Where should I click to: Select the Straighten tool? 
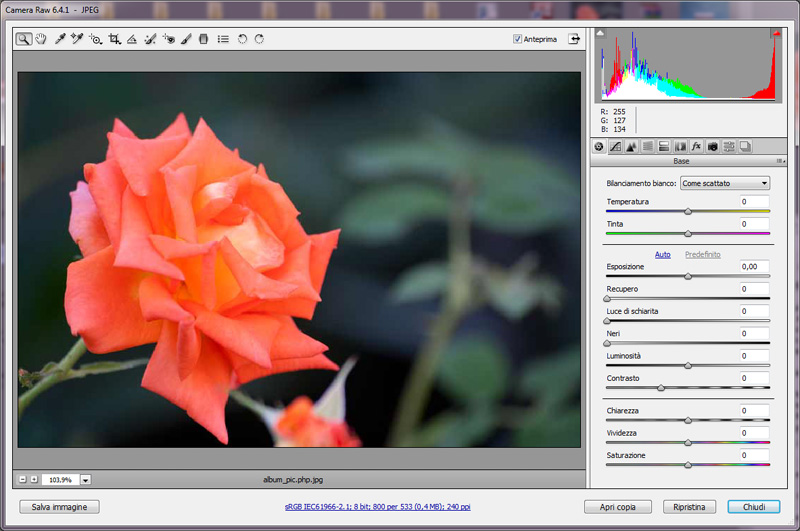[x=132, y=39]
